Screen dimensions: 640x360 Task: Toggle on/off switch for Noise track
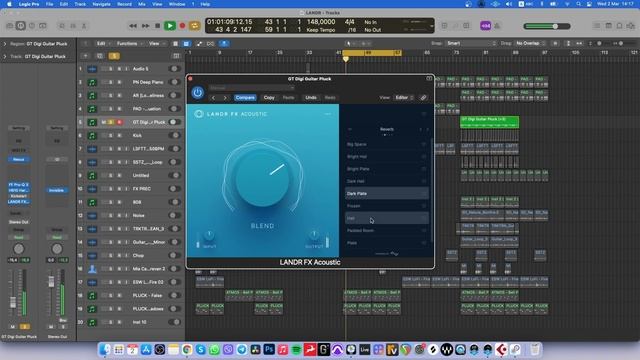click(x=174, y=216)
